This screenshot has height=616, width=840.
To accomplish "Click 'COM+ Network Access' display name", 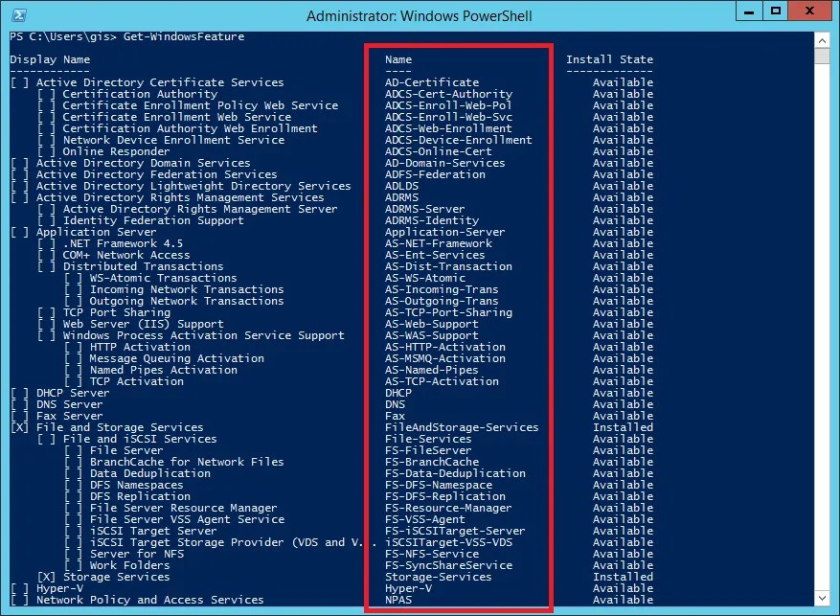I will tap(126, 255).
